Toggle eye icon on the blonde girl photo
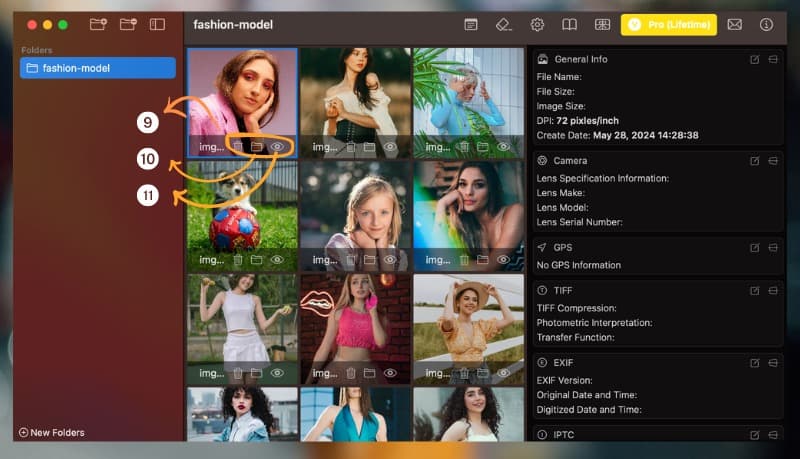The image size is (800, 459). click(390, 260)
